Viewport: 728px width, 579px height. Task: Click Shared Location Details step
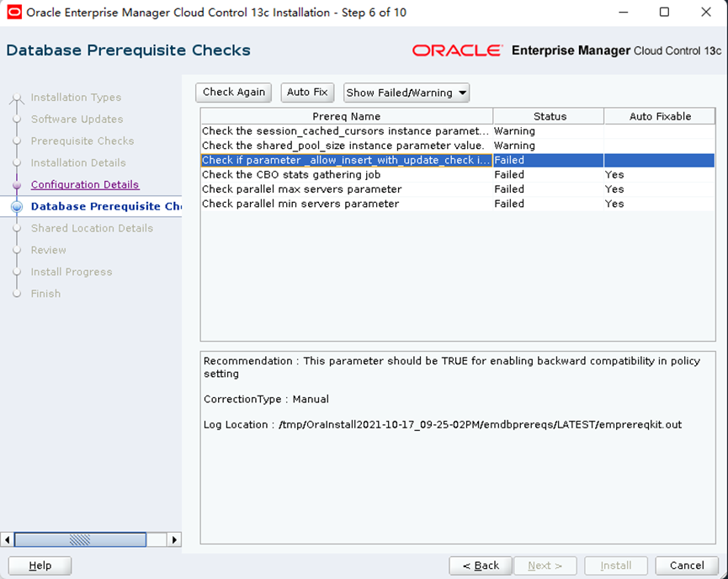(92, 228)
